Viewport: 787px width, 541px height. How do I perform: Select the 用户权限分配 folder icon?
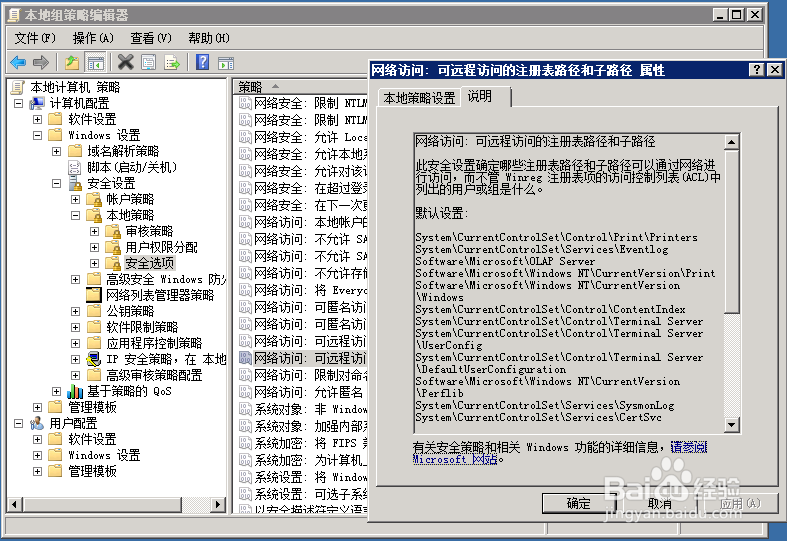pos(113,247)
